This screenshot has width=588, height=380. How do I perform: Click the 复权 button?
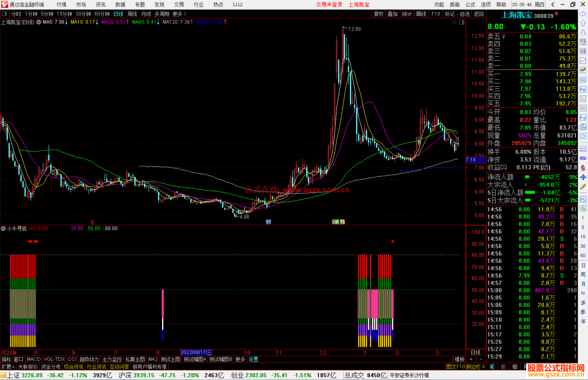378,14
